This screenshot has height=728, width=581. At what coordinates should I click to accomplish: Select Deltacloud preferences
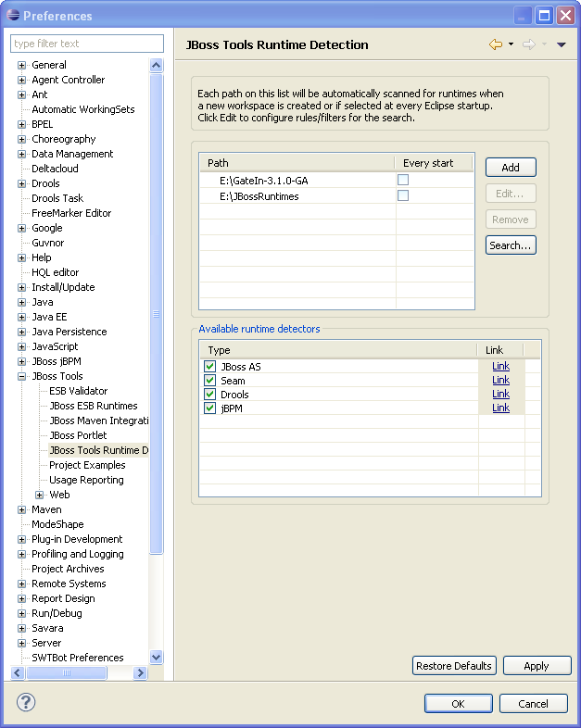55,169
